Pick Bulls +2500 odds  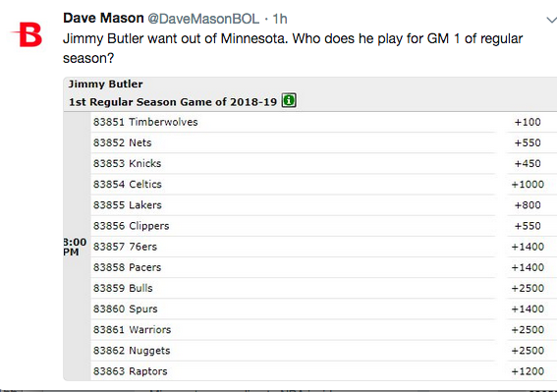528,288
